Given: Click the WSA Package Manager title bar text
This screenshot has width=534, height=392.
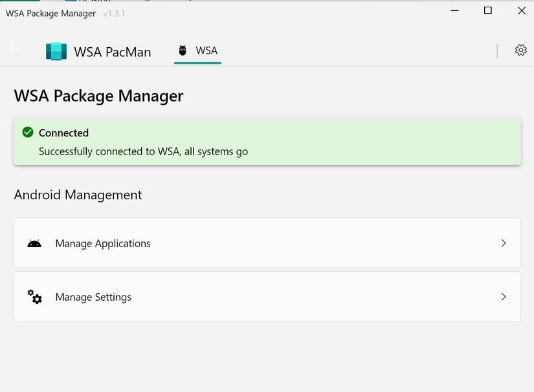Looking at the screenshot, I should 50,13.
